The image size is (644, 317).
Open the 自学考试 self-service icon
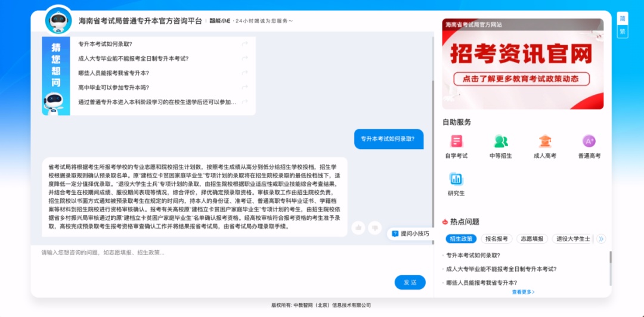coord(456,146)
